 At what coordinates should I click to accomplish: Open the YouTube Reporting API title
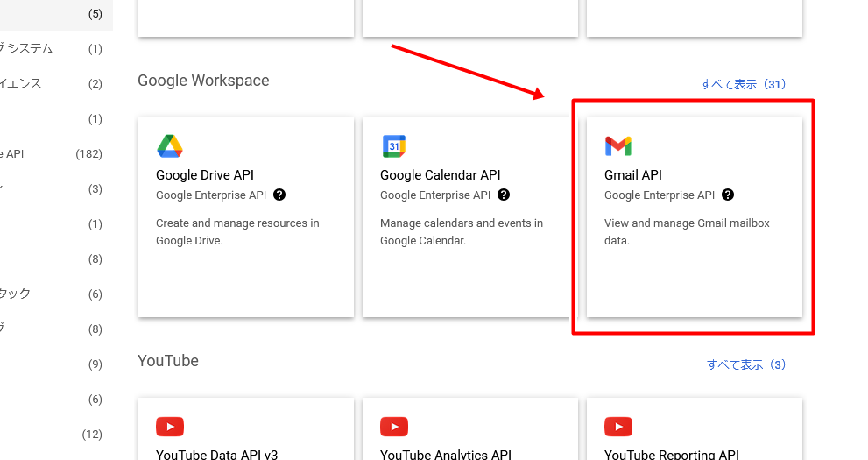(x=672, y=455)
